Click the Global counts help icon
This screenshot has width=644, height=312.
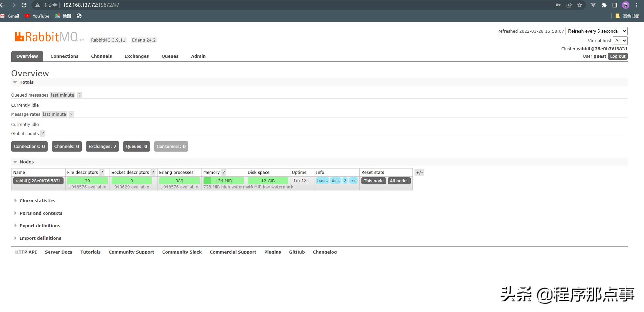(43, 133)
